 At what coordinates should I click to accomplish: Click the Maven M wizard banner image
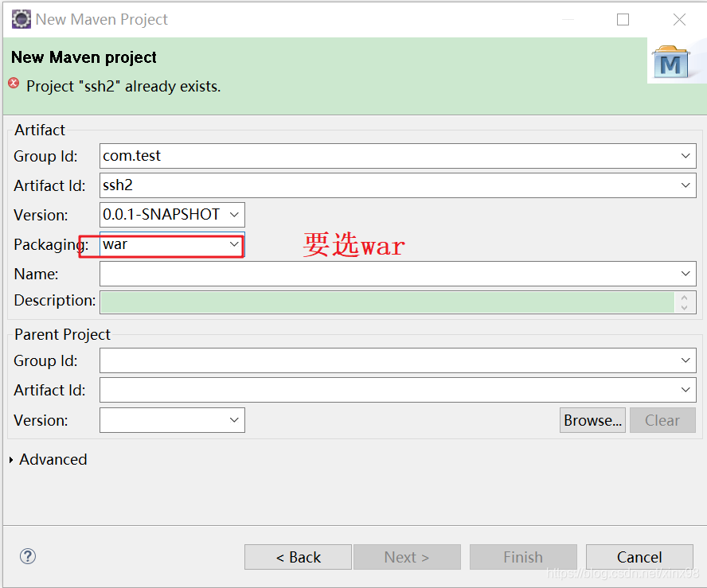671,62
